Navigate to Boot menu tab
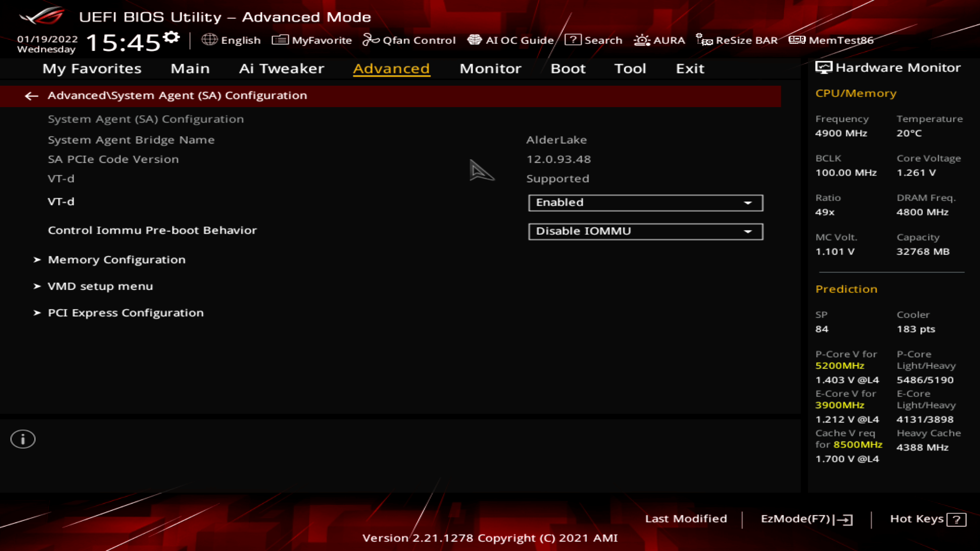The height and width of the screenshot is (551, 980). coord(568,68)
